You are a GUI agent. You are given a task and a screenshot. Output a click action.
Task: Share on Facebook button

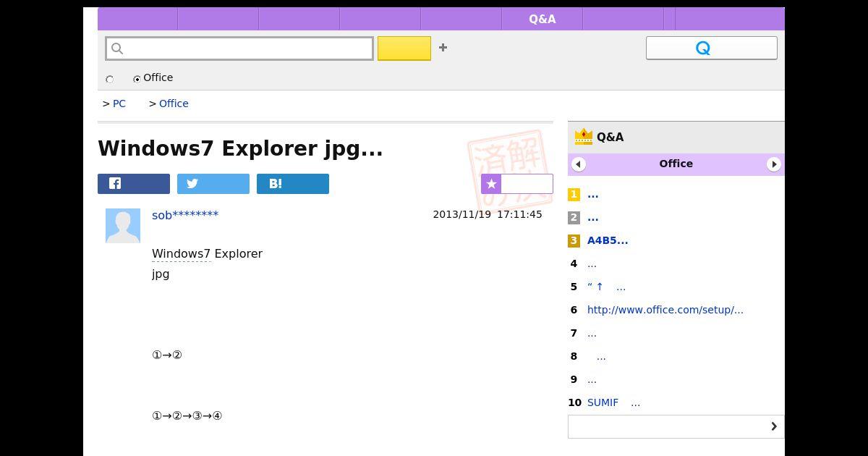(x=134, y=184)
